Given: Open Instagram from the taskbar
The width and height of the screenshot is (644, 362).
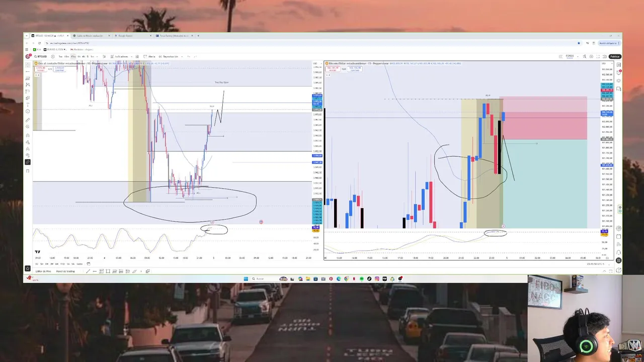Looking at the screenshot, I should [377, 279].
